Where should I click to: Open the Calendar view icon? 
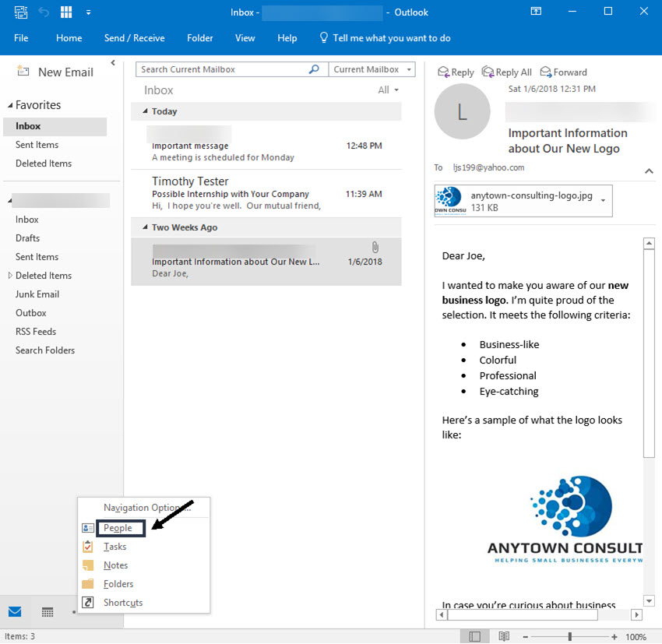(47, 612)
